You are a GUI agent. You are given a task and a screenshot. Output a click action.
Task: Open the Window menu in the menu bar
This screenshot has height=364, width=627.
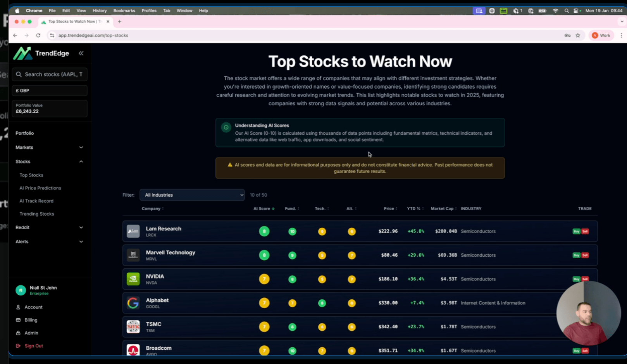click(x=184, y=11)
